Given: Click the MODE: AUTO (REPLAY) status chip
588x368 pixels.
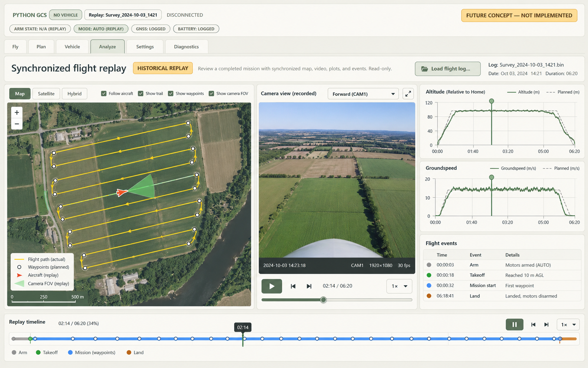Looking at the screenshot, I should click(x=101, y=29).
